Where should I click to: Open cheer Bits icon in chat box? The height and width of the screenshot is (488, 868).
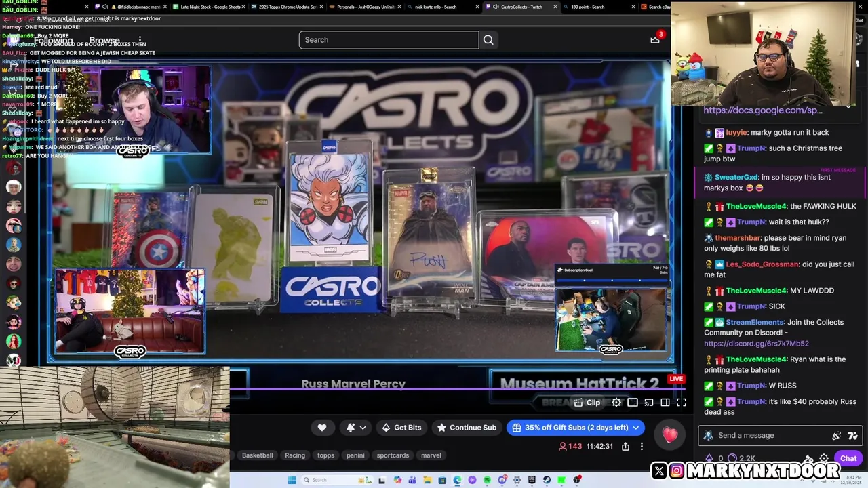tap(836, 436)
